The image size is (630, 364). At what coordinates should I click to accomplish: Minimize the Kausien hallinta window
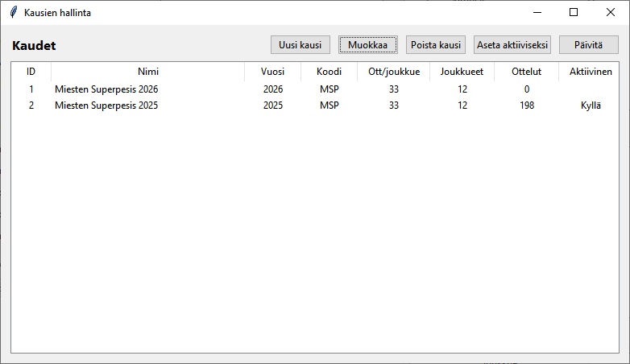537,12
